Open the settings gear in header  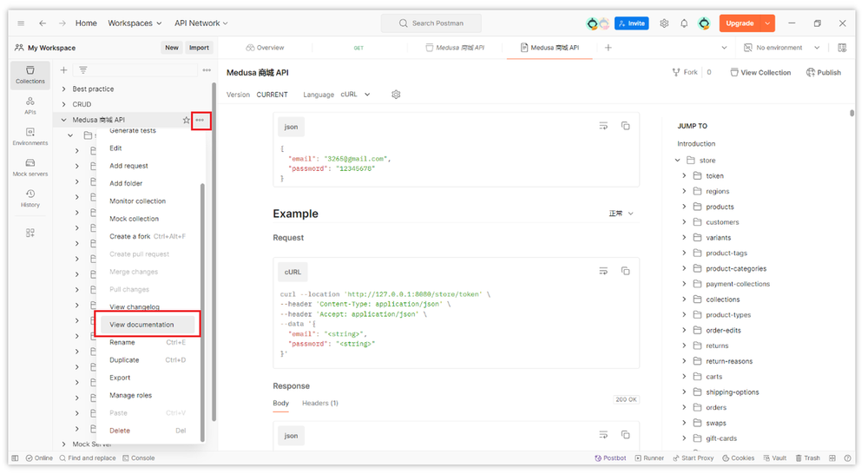point(664,23)
